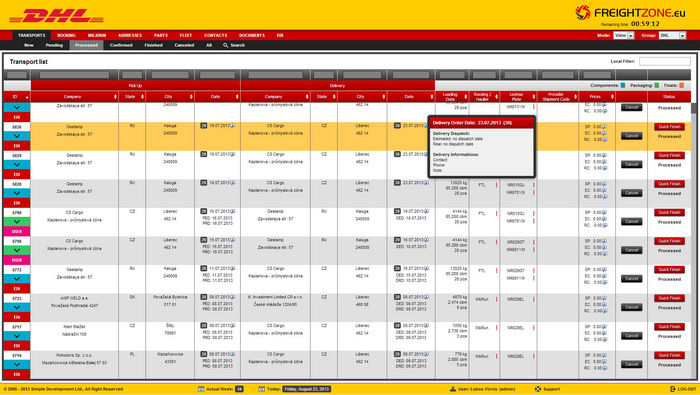Click the Today calendar icon in footer
Image resolution: width=700 pixels, height=395 pixels.
click(261, 389)
